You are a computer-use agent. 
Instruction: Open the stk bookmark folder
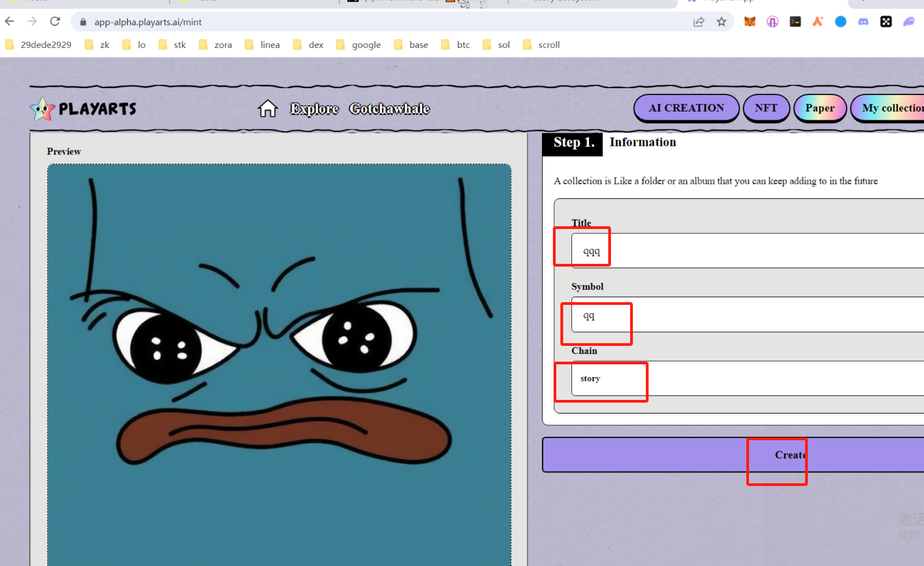pyautogui.click(x=172, y=45)
